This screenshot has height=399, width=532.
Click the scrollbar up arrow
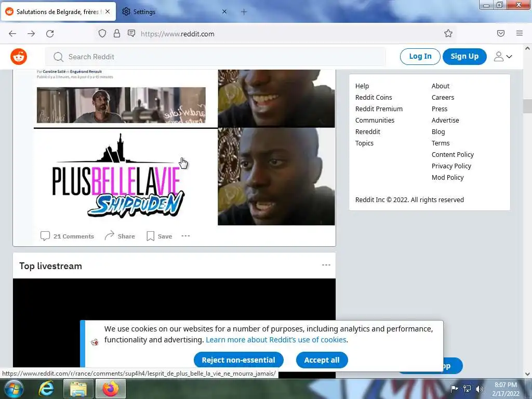[x=527, y=48]
